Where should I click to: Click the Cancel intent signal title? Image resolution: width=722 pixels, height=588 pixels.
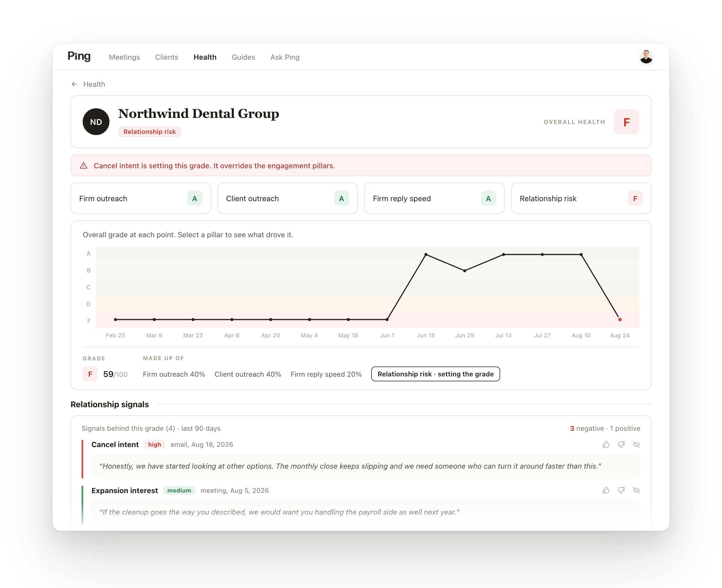pyautogui.click(x=115, y=445)
